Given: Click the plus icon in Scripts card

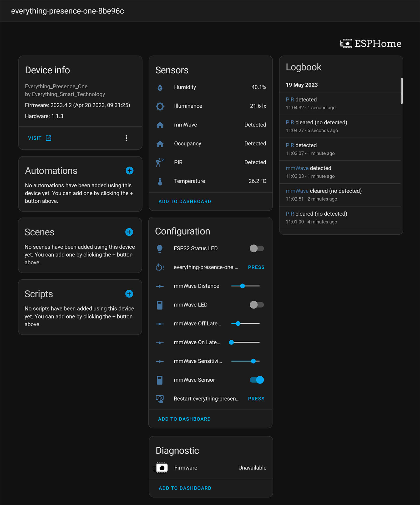Looking at the screenshot, I should click(x=129, y=294).
